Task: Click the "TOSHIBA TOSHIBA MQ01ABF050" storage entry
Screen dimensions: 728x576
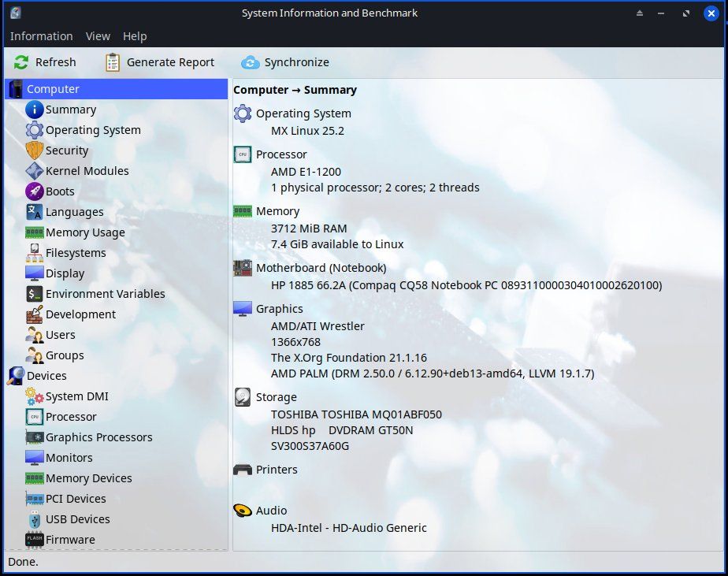Action: click(x=356, y=414)
